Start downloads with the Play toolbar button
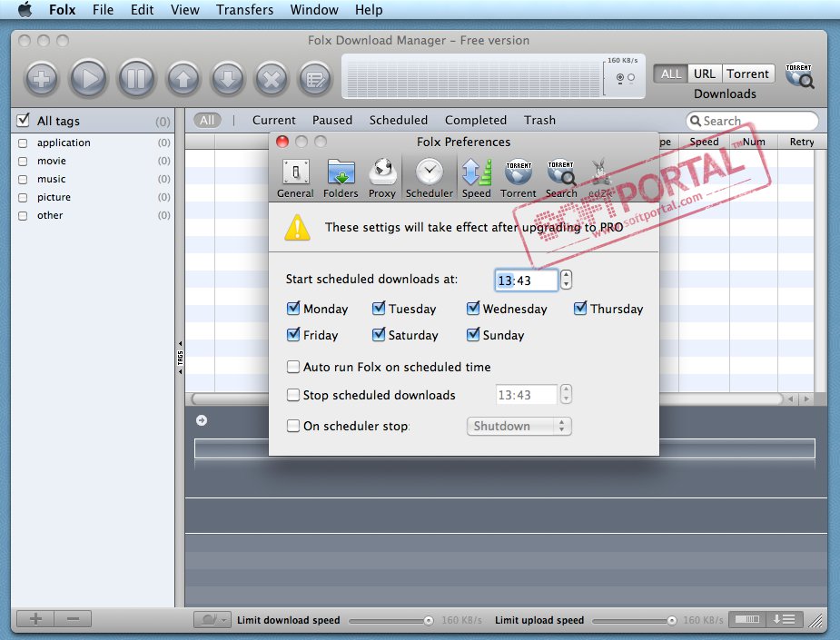840x640 pixels. point(88,79)
